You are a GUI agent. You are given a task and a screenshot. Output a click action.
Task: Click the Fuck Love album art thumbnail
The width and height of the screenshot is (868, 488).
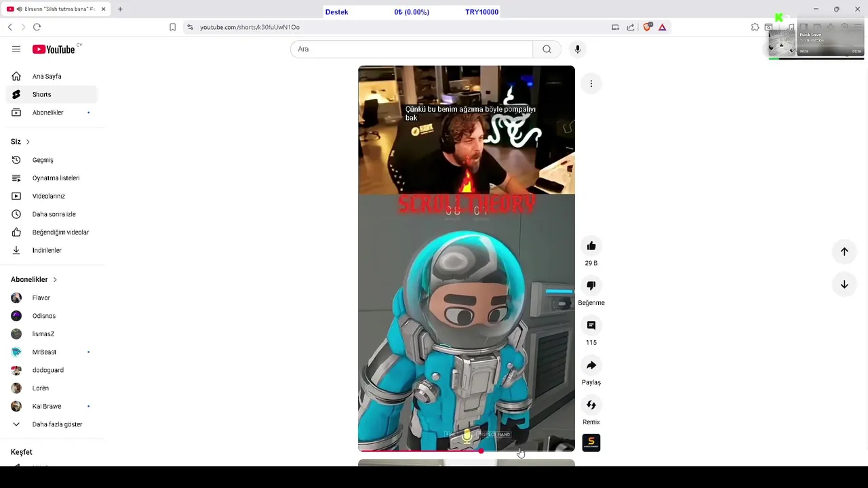[782, 42]
